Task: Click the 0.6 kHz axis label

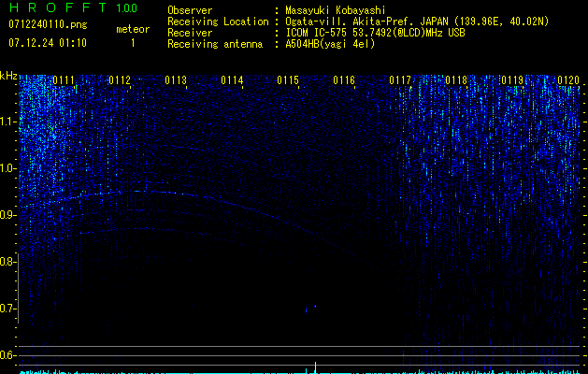Action: pos(8,355)
